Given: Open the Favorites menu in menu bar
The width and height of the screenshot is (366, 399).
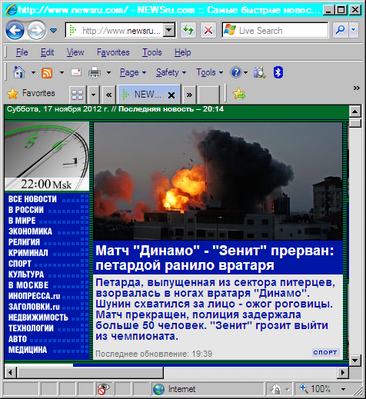Looking at the screenshot, I should (x=113, y=52).
